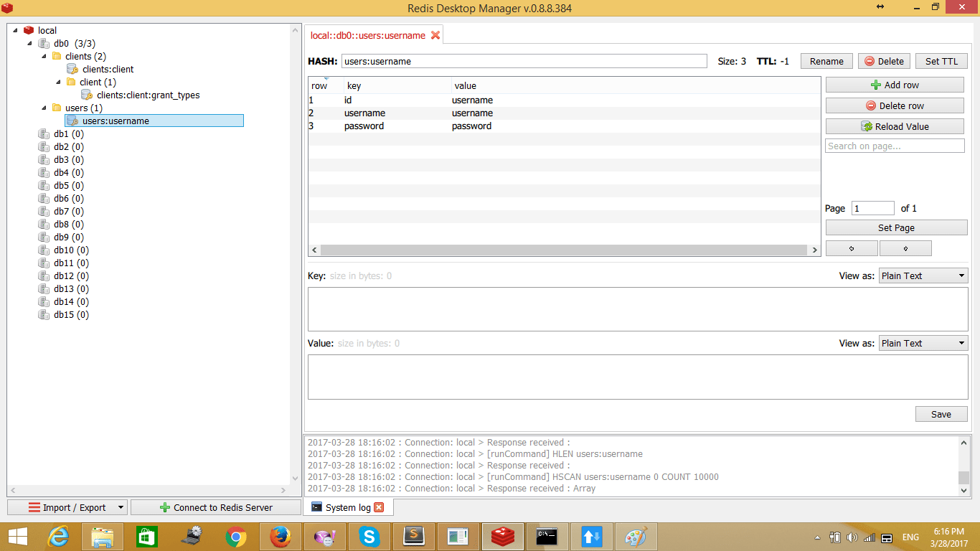
Task: Open Sublime Text from the taskbar
Action: click(414, 537)
